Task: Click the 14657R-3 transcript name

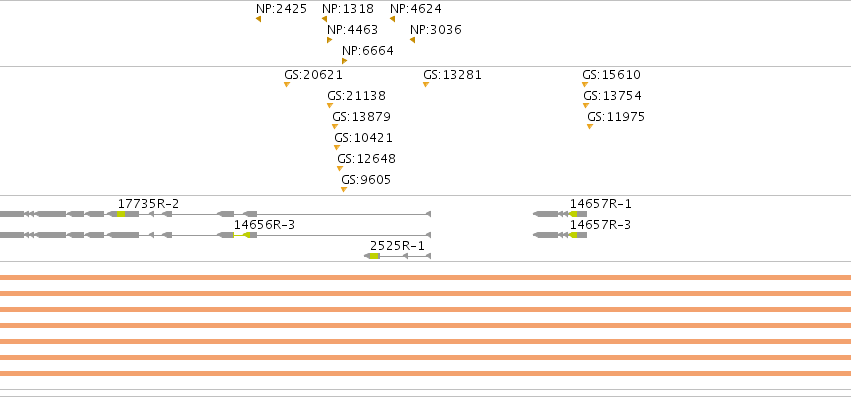Action: (x=600, y=225)
